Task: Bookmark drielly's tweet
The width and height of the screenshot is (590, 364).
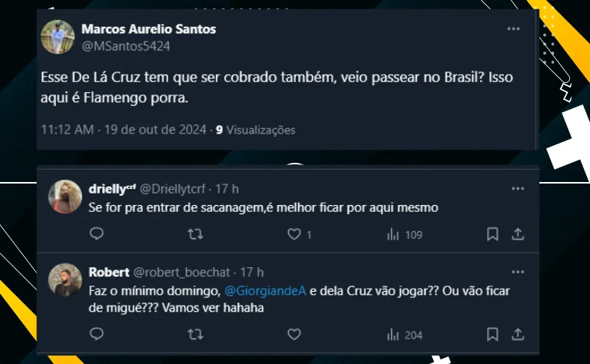Action: coord(492,234)
